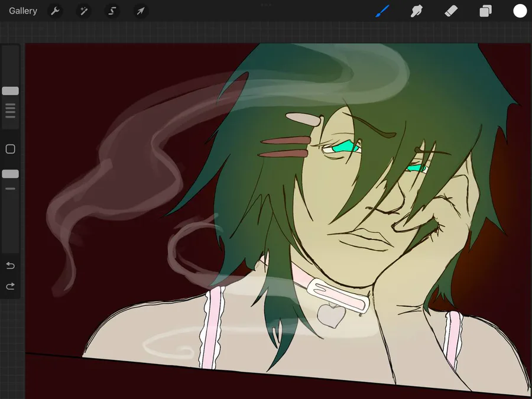Image resolution: width=532 pixels, height=399 pixels.
Task: Activate the Selection tool
Action: click(x=112, y=11)
